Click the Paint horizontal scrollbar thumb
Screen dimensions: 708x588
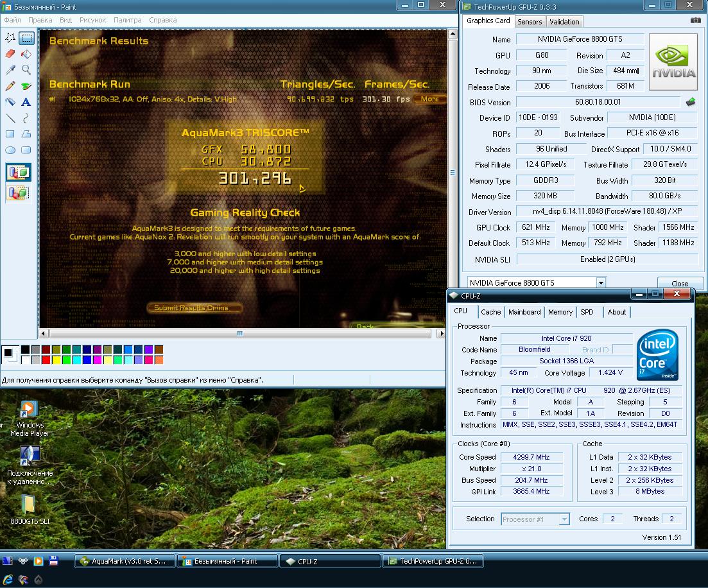tap(240, 333)
